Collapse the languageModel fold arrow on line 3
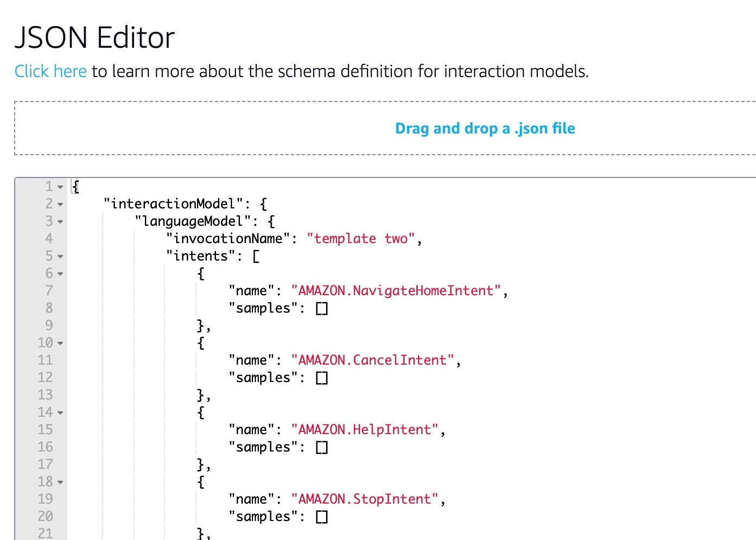The height and width of the screenshot is (540, 756). (x=60, y=222)
